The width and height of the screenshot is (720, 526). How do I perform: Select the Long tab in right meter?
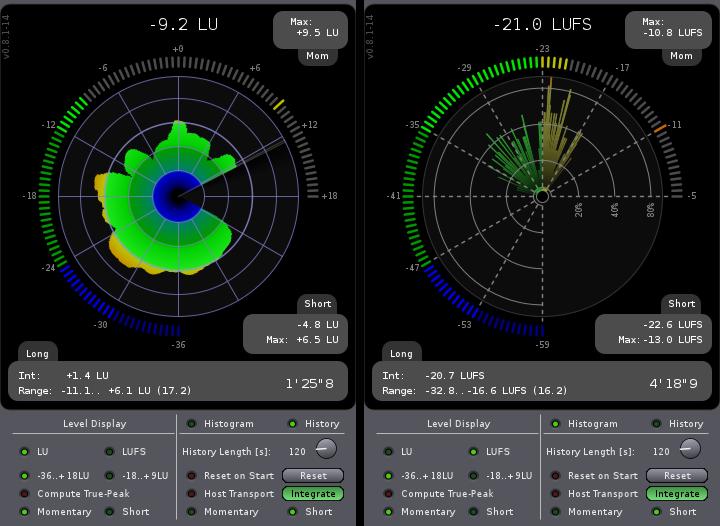coord(401,353)
